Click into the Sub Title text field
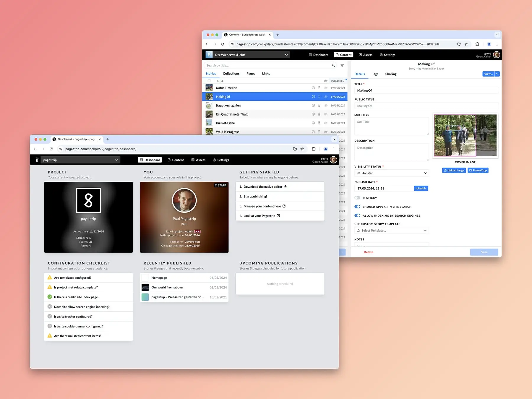 pyautogui.click(x=391, y=126)
